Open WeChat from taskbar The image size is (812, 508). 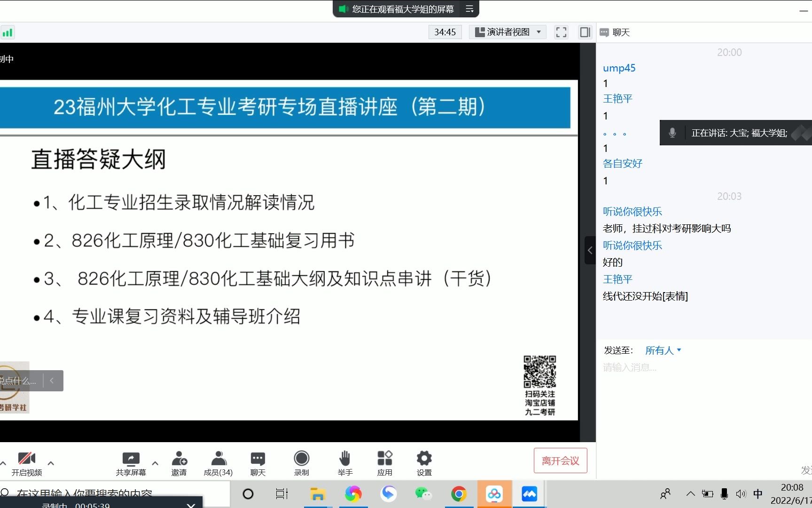[423, 494]
